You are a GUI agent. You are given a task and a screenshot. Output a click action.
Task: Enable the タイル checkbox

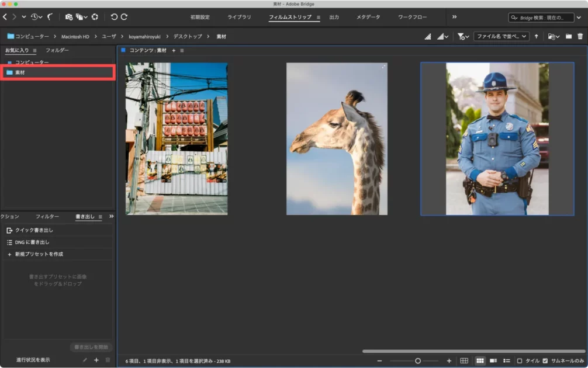point(520,361)
